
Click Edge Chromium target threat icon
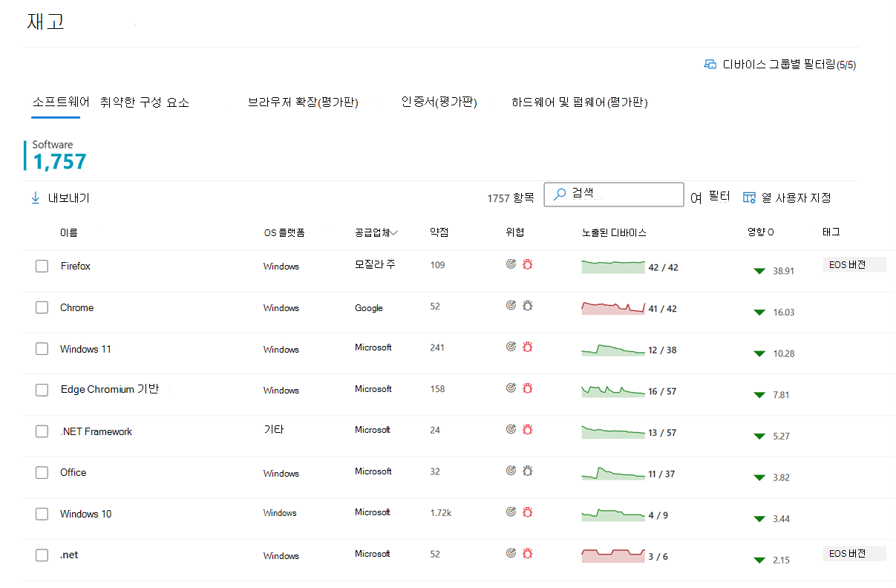[x=511, y=387]
